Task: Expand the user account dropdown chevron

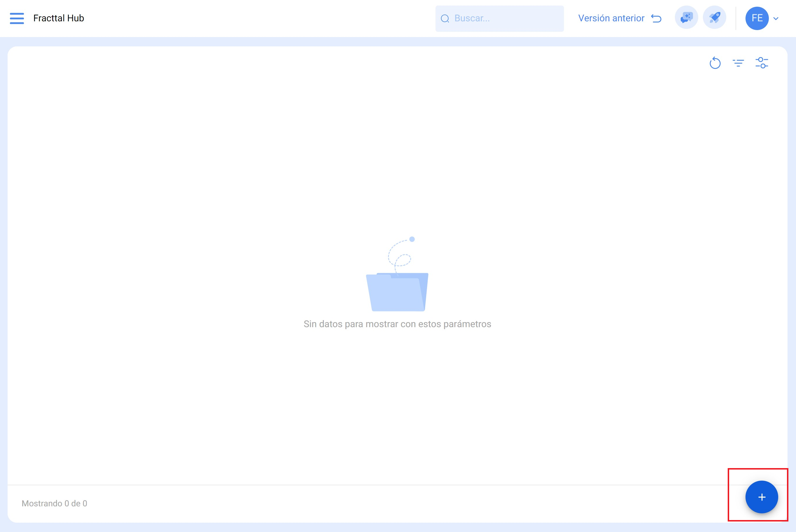Action: (776, 19)
